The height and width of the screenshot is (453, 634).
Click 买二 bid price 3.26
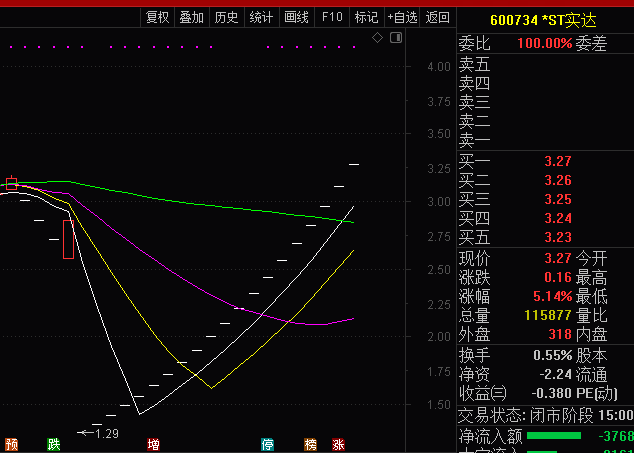558,180
